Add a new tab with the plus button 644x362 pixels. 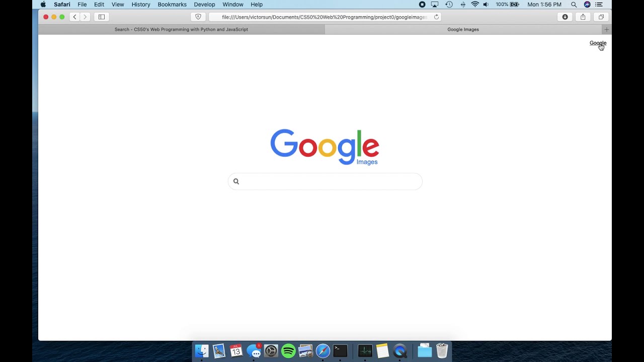tap(606, 30)
